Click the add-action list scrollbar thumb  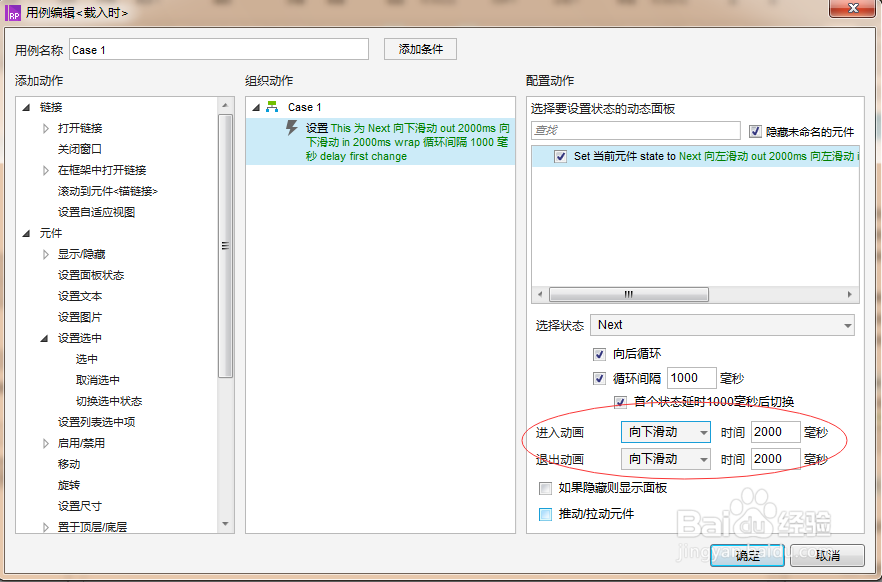click(x=225, y=246)
